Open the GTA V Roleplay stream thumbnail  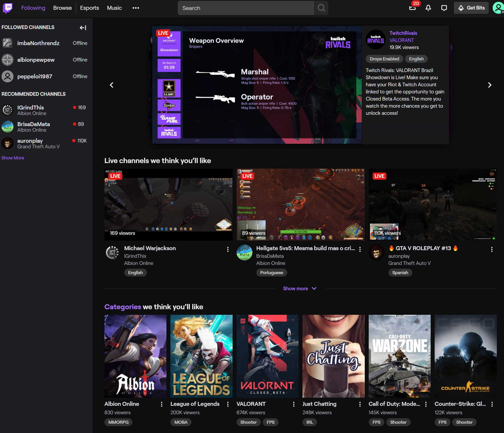(x=432, y=204)
